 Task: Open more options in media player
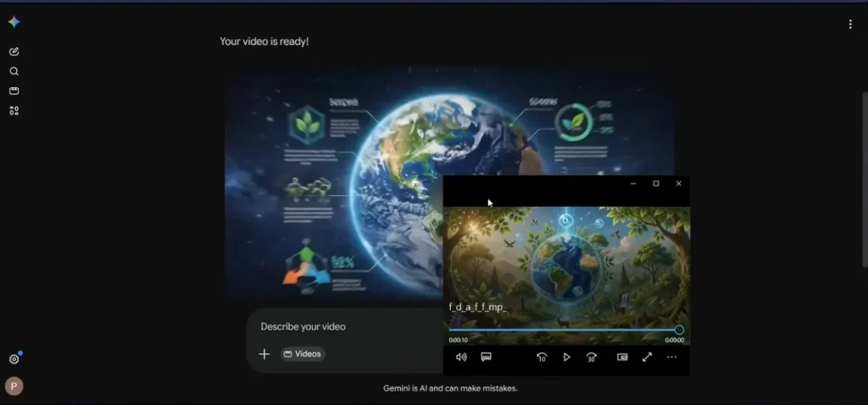pyautogui.click(x=671, y=358)
